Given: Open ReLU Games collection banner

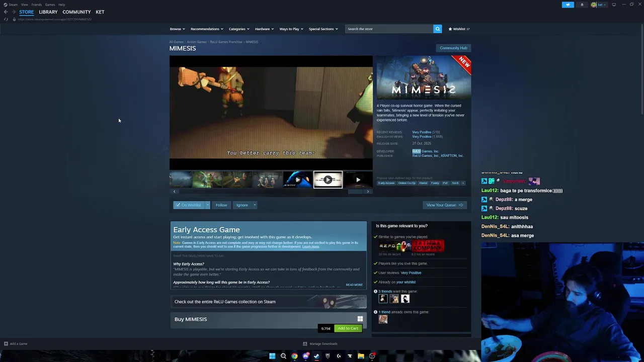Looking at the screenshot, I should pyautogui.click(x=269, y=302).
